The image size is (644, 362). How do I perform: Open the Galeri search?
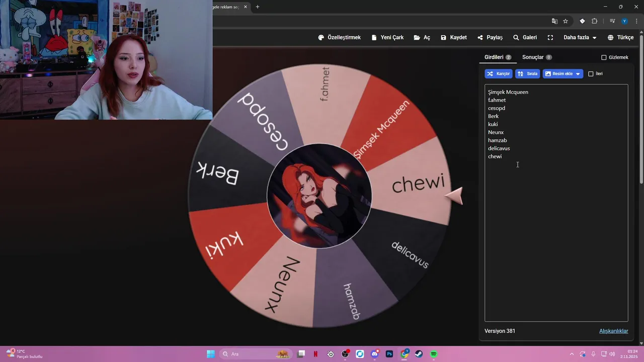point(525,38)
